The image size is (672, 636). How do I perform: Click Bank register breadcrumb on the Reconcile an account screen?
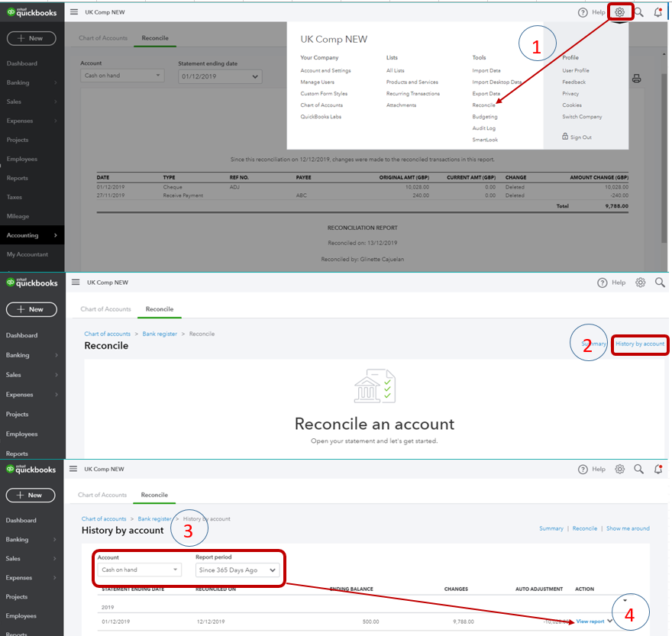tap(160, 334)
